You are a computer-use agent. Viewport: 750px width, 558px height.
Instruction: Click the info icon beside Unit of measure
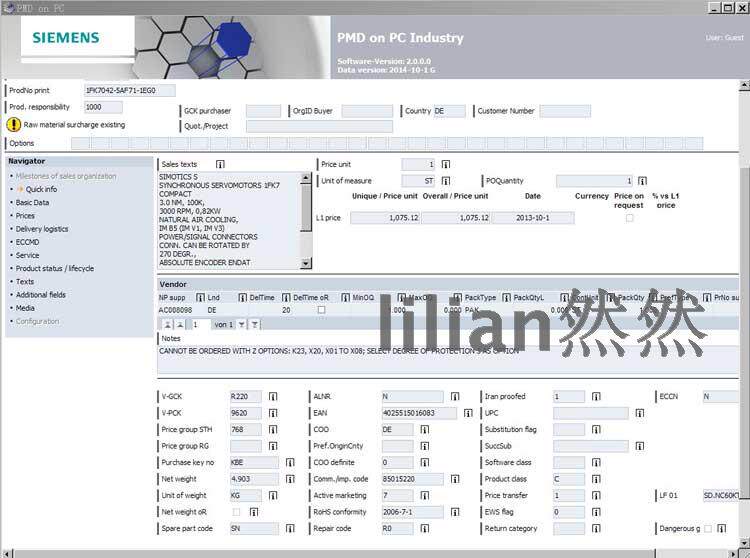pyautogui.click(x=446, y=181)
